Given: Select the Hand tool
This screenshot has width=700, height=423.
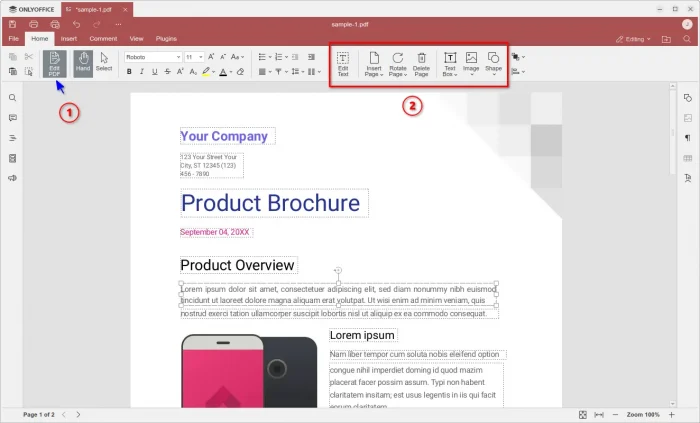Looking at the screenshot, I should pyautogui.click(x=82, y=62).
